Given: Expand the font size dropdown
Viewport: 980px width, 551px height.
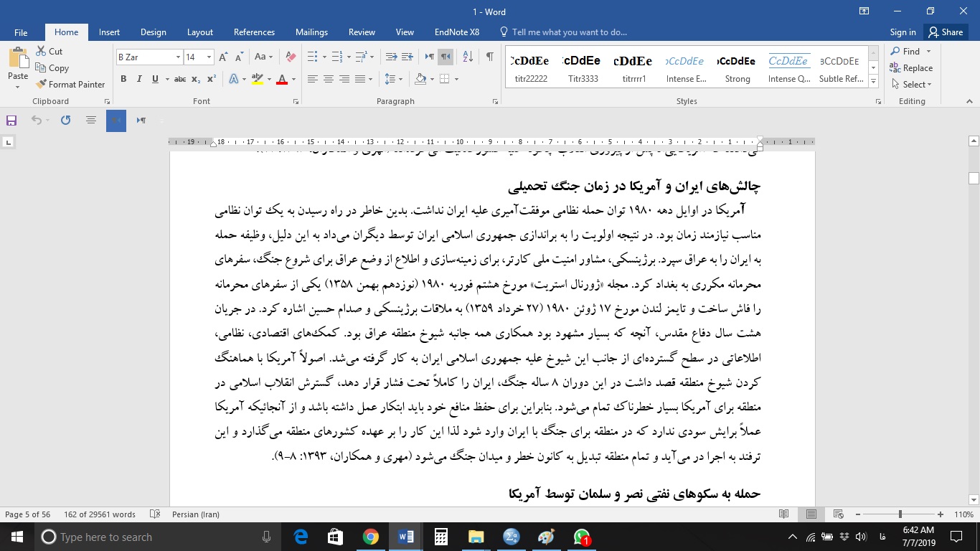Looking at the screenshot, I should click(x=209, y=57).
